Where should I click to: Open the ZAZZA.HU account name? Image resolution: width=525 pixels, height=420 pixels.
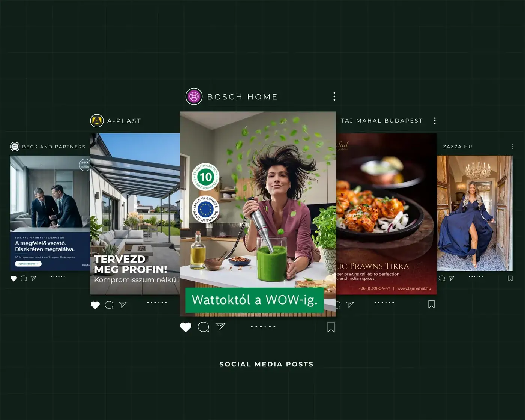click(x=457, y=147)
